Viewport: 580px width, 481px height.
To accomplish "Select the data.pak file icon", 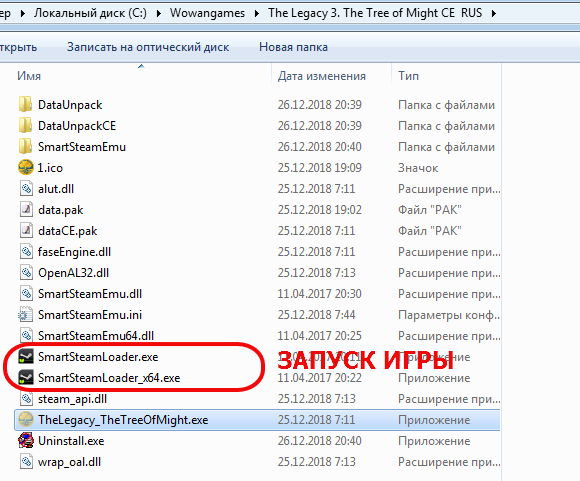I will (x=26, y=210).
